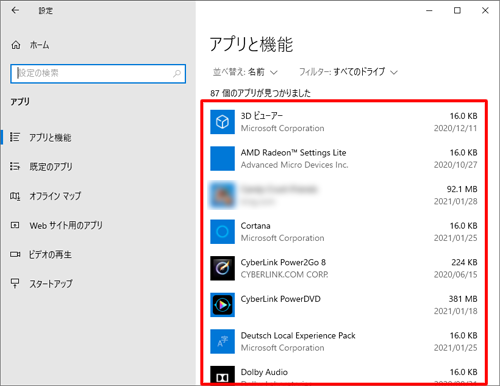The image size is (500, 386).
Task: Click the 224 KB size value
Action: coord(464,262)
